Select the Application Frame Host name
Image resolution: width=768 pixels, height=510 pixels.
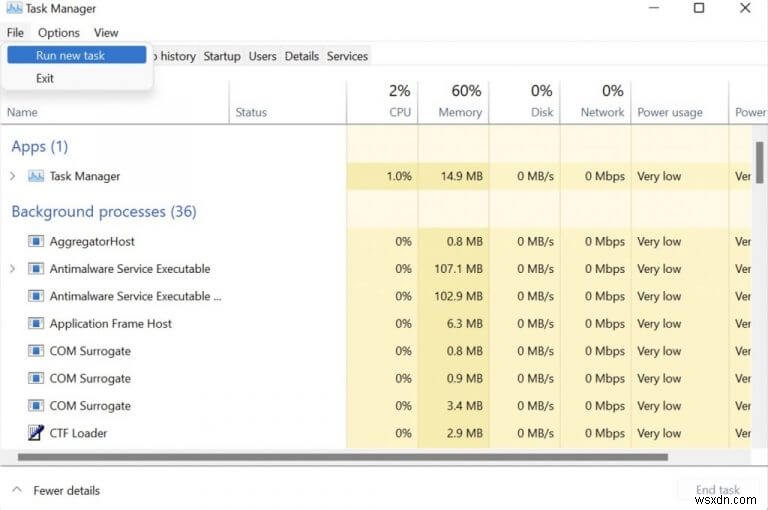click(x=111, y=323)
